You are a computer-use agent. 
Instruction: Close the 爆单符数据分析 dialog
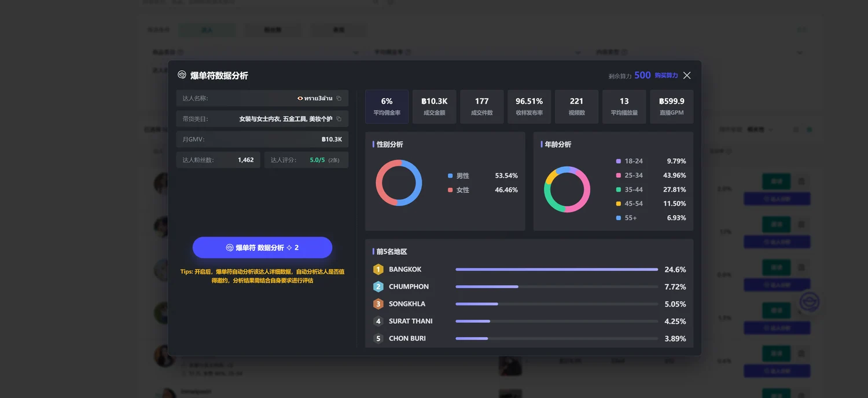[687, 75]
